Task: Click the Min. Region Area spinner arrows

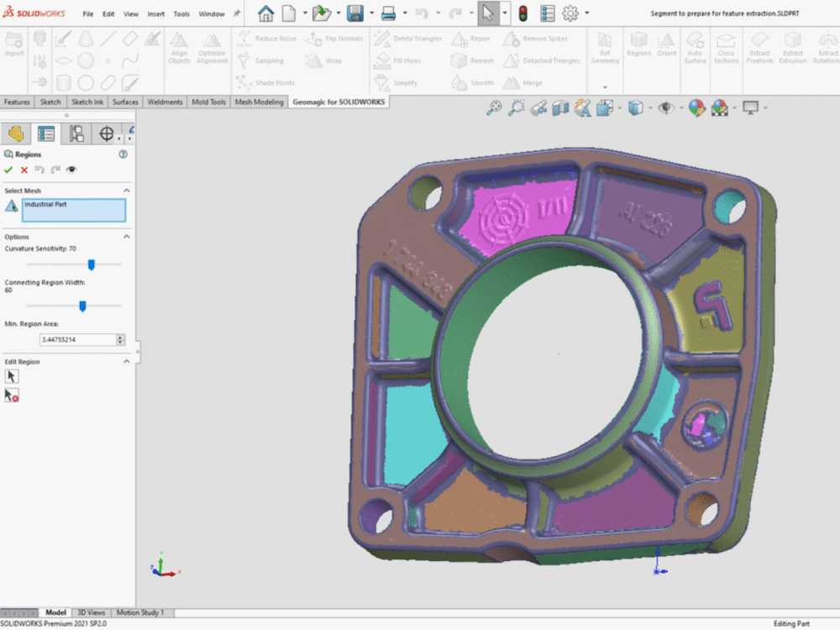Action: tap(120, 339)
